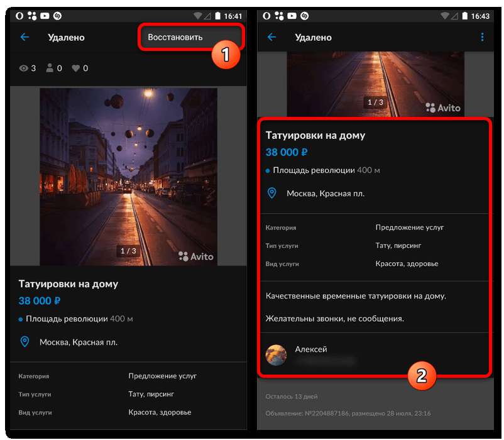Tap the price 38 000 ₽ in left screen
This screenshot has width=504, height=440.
tap(40, 300)
